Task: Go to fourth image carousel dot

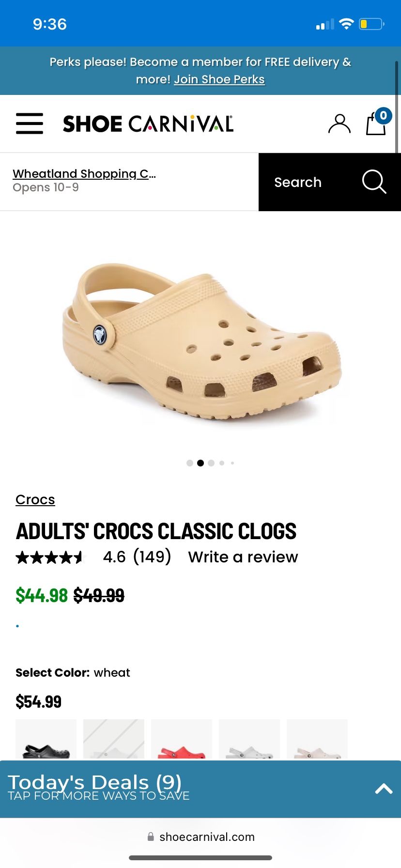Action: (x=222, y=463)
